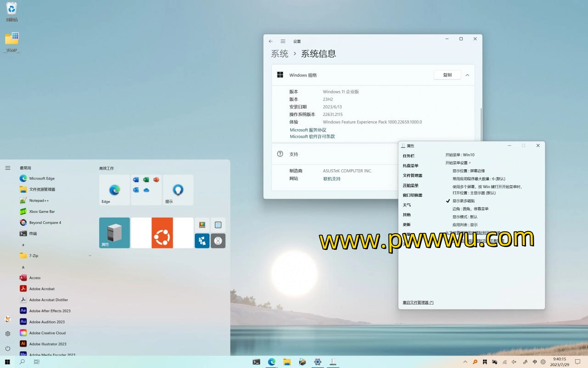
Task: Select 更新 in the 属性 window
Action: [407, 225]
